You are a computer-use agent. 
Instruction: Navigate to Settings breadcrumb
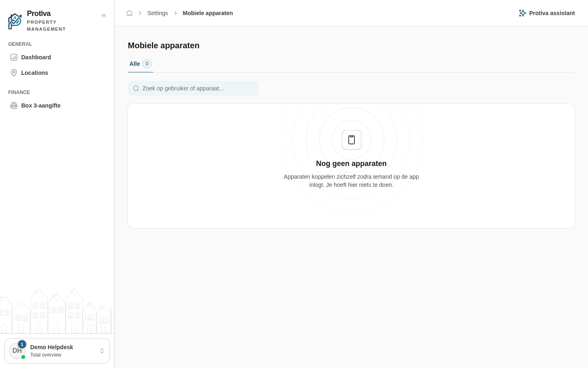(158, 13)
